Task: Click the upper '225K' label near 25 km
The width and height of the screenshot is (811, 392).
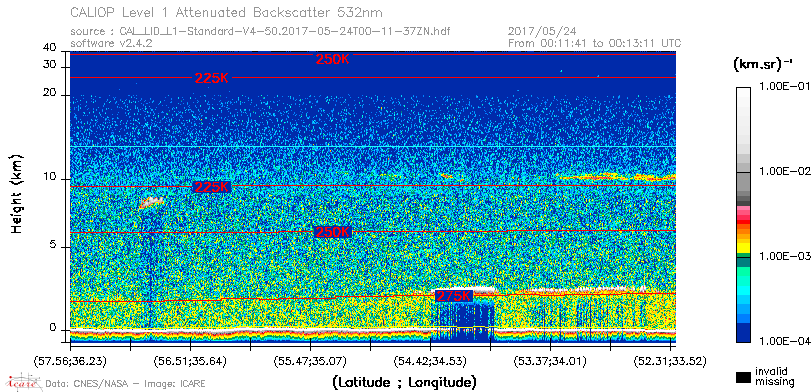Action: point(211,79)
